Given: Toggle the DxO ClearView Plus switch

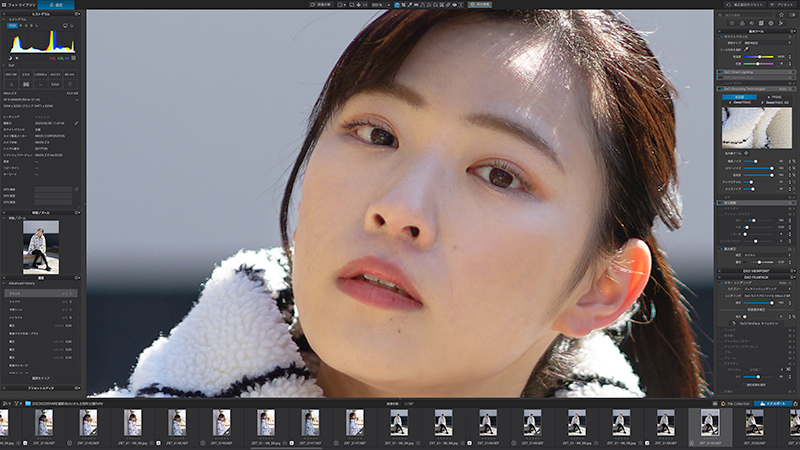Looking at the screenshot, I should point(721,78).
